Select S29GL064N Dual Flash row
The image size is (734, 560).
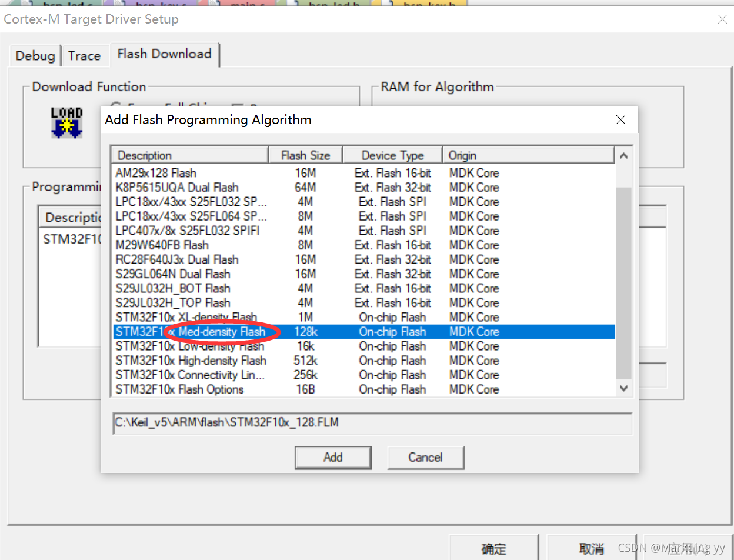pos(363,274)
